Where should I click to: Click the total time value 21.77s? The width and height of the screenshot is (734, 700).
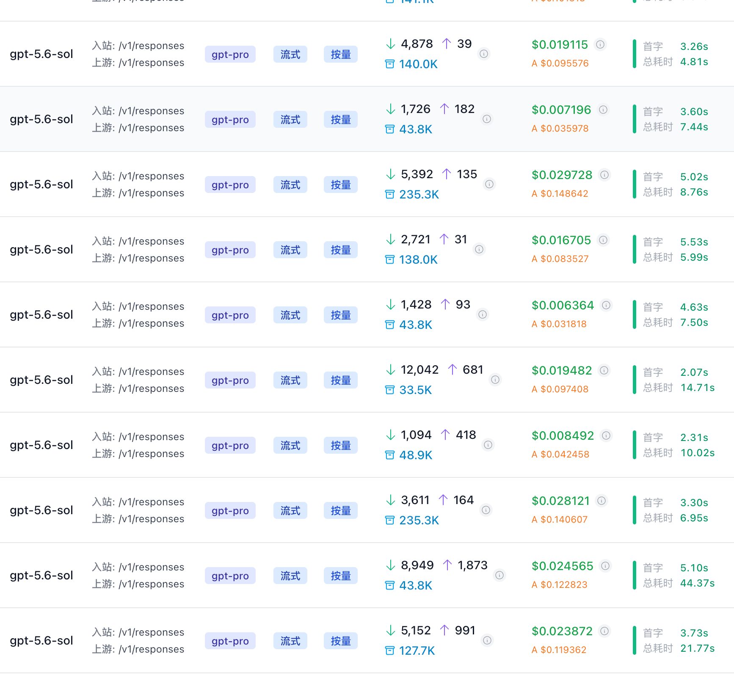[697, 648]
